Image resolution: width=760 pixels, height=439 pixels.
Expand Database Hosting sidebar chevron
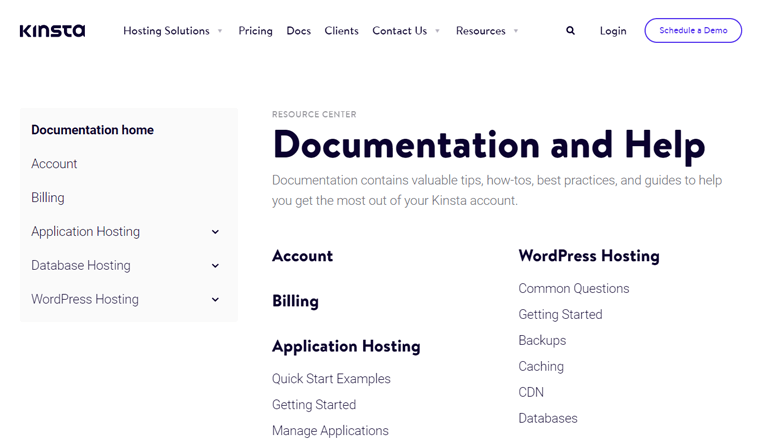click(x=215, y=266)
